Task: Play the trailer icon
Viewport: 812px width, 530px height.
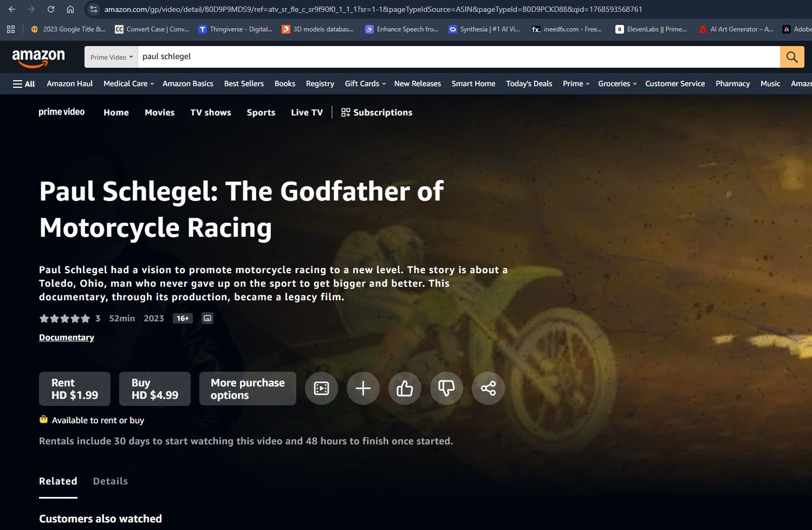Action: click(321, 388)
